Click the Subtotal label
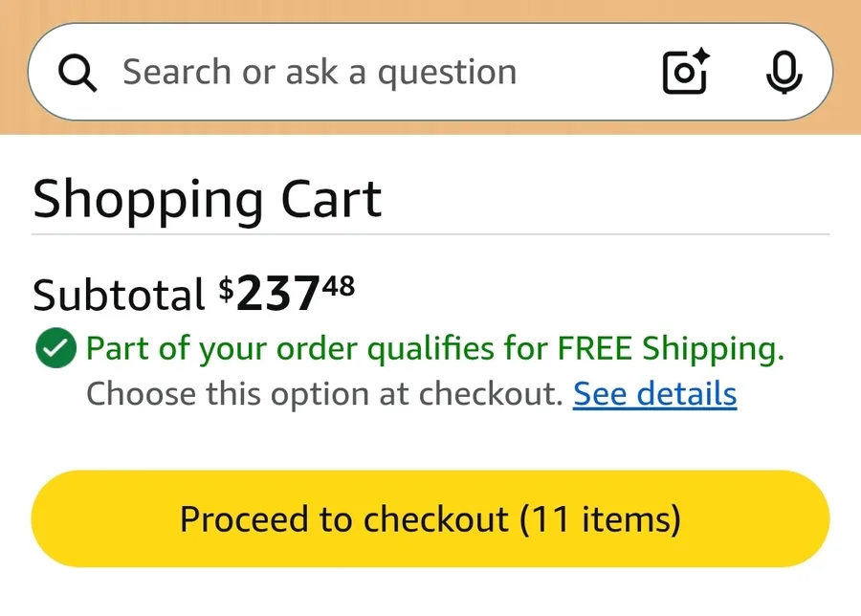861x616 pixels. [x=119, y=295]
